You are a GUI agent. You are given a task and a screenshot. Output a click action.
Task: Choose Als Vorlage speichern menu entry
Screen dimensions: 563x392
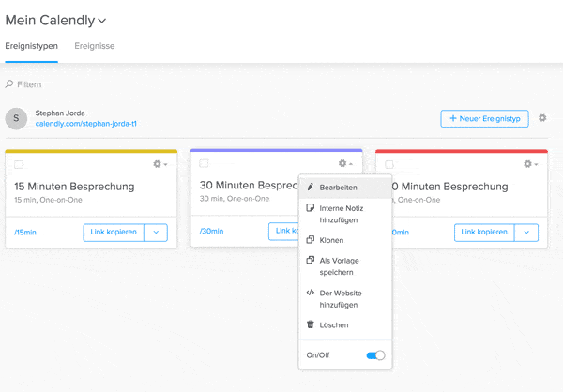point(345,266)
